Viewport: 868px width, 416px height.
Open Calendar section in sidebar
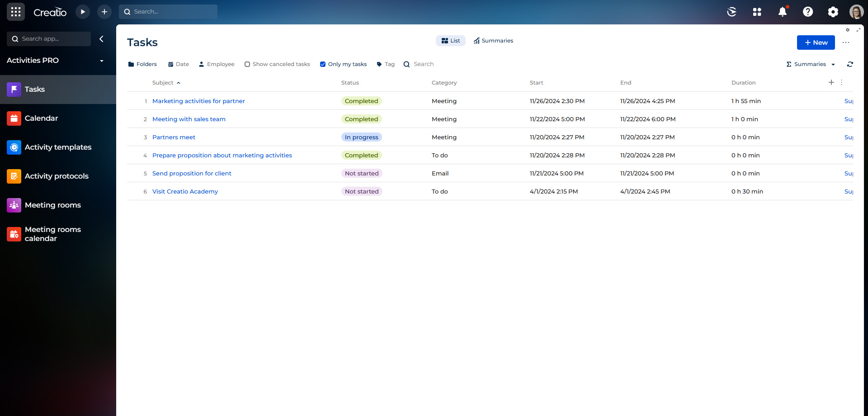pyautogui.click(x=58, y=118)
